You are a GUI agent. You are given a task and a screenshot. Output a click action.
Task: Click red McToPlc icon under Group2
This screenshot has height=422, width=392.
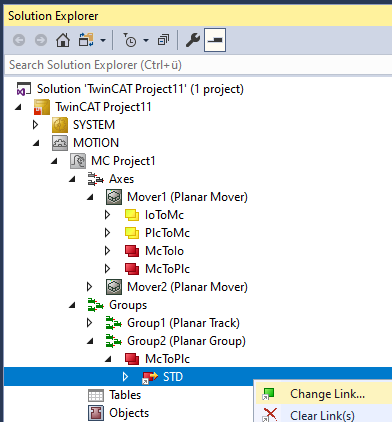tap(132, 359)
